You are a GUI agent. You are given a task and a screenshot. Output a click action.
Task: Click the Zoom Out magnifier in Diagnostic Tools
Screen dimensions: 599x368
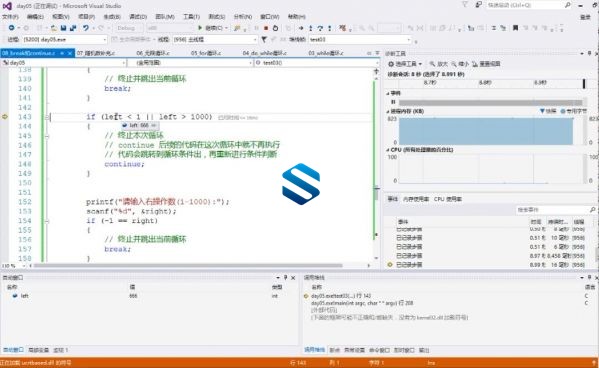[454, 64]
